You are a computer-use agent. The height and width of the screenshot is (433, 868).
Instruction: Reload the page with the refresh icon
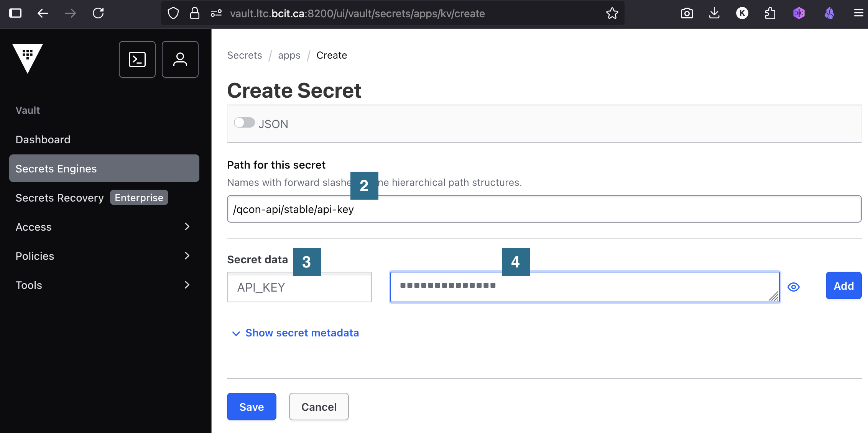pos(98,13)
